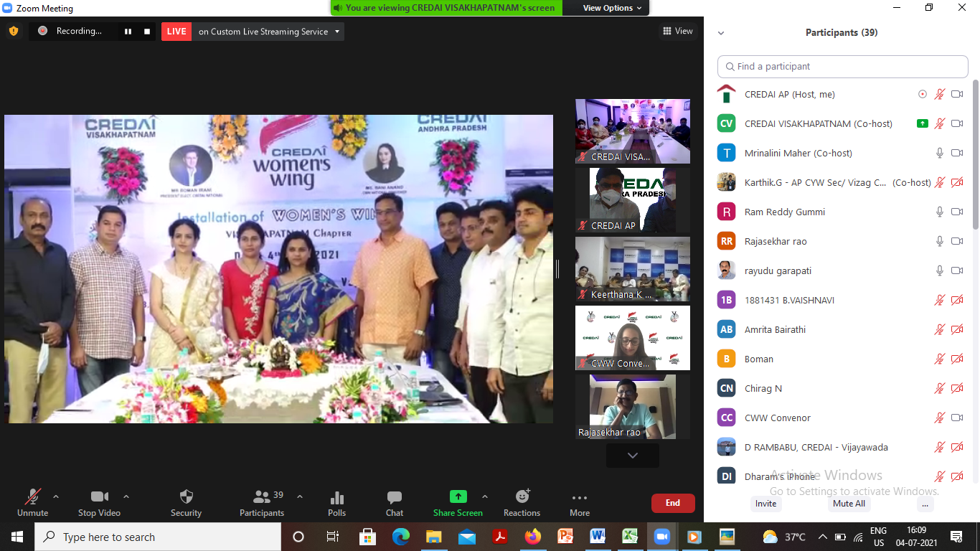Open the View layout menu
The height and width of the screenshot is (551, 980).
click(678, 31)
